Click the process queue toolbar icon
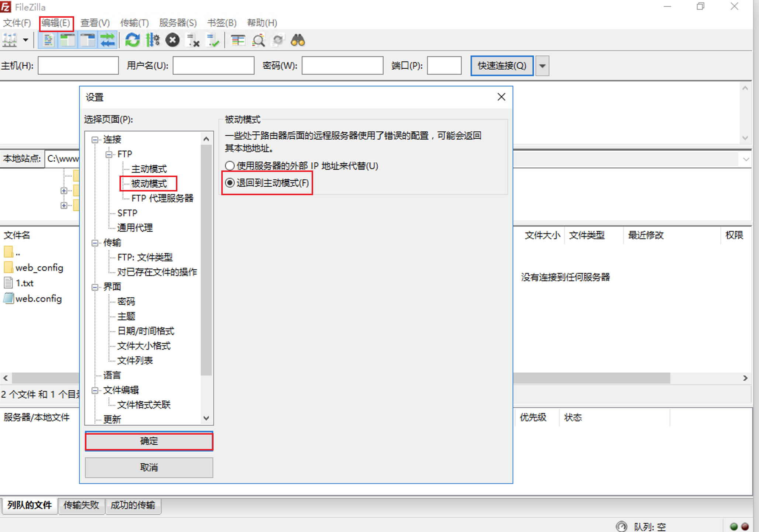Viewport: 759px width, 532px height. [153, 40]
